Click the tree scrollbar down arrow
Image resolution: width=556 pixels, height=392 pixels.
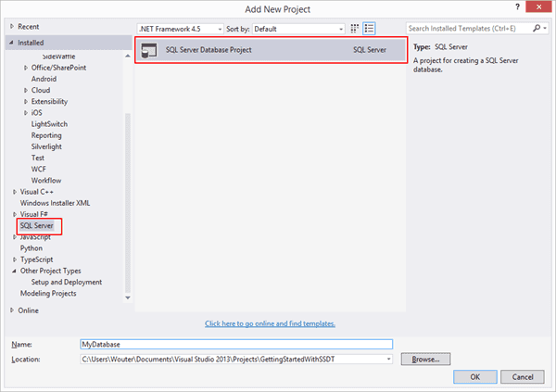(128, 297)
